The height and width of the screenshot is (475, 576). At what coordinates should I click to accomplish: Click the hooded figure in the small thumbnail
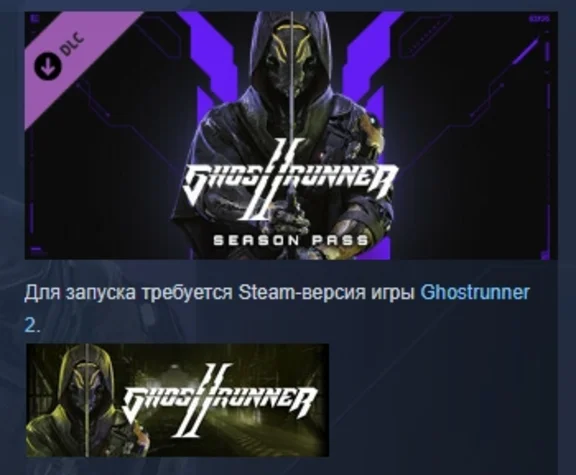[x=84, y=400]
